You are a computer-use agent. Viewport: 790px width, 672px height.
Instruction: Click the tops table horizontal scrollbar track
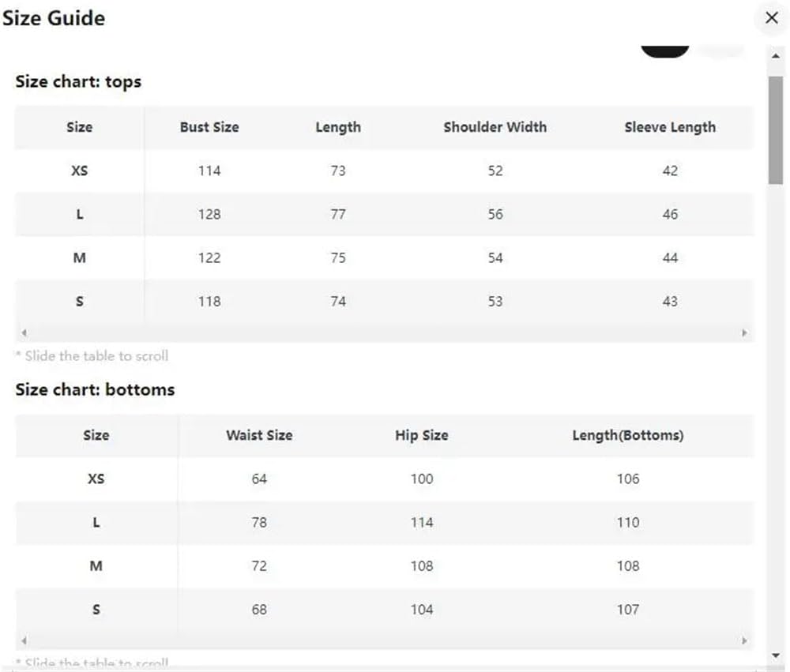(x=385, y=332)
